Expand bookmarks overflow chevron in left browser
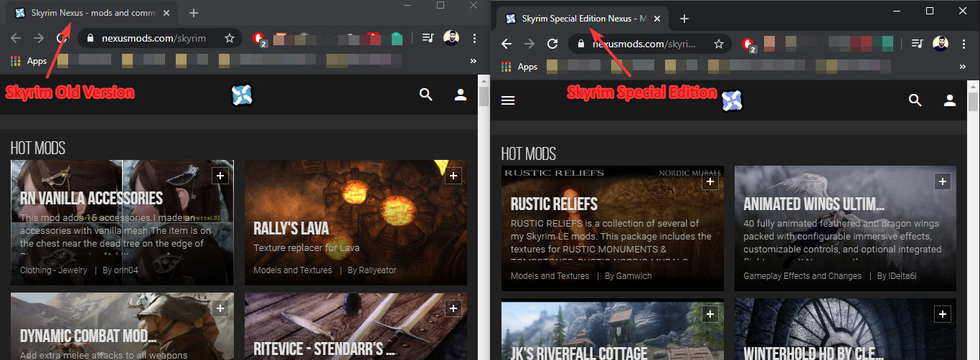The image size is (980, 360). (473, 61)
